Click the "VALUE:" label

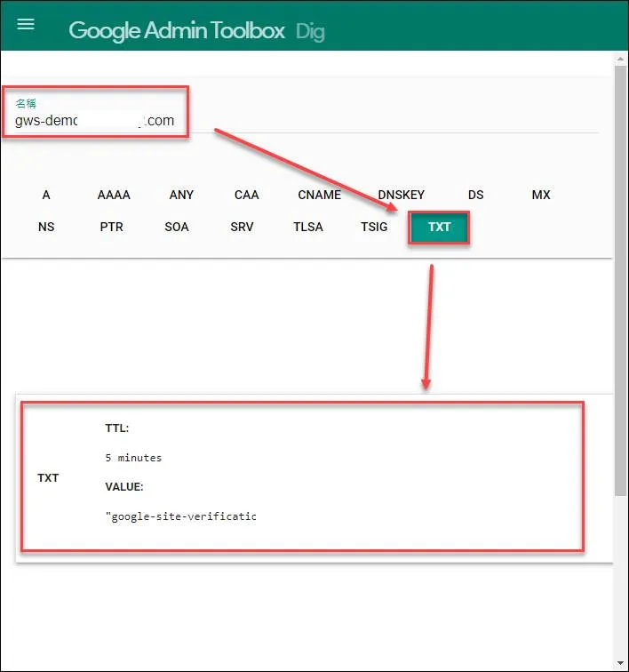pos(124,487)
